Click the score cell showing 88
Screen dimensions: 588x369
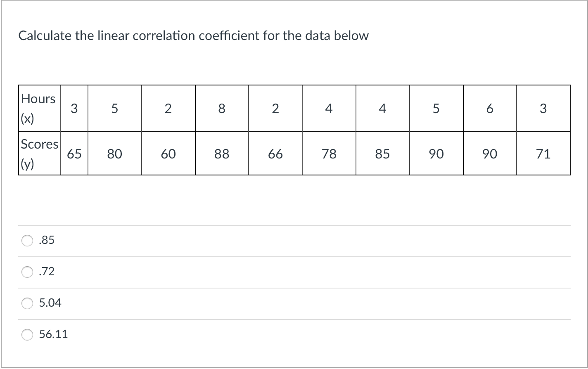point(222,154)
